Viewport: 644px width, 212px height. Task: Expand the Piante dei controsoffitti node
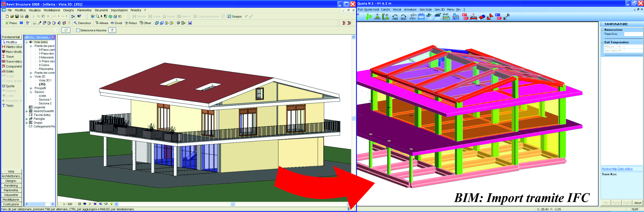(x=31, y=73)
